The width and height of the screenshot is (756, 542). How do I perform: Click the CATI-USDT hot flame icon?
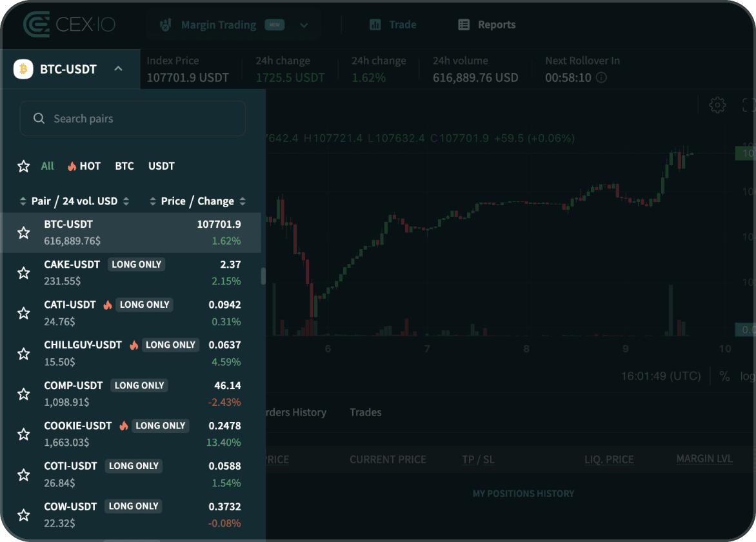(x=108, y=305)
